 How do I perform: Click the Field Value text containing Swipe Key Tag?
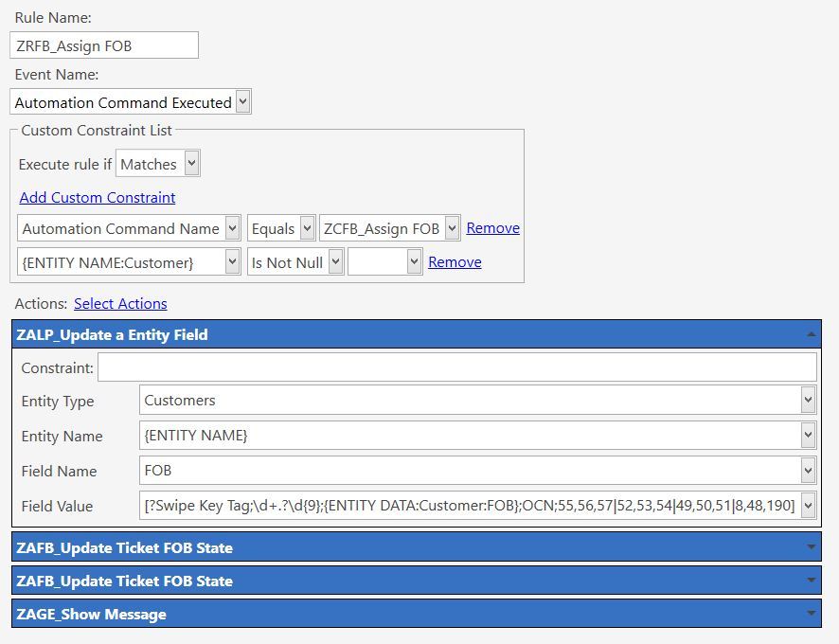[470, 506]
